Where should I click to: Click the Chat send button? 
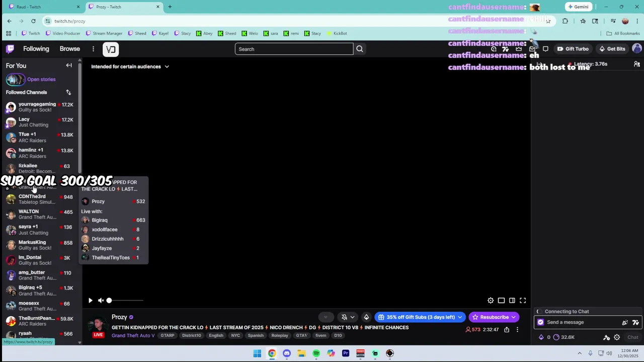point(633,337)
